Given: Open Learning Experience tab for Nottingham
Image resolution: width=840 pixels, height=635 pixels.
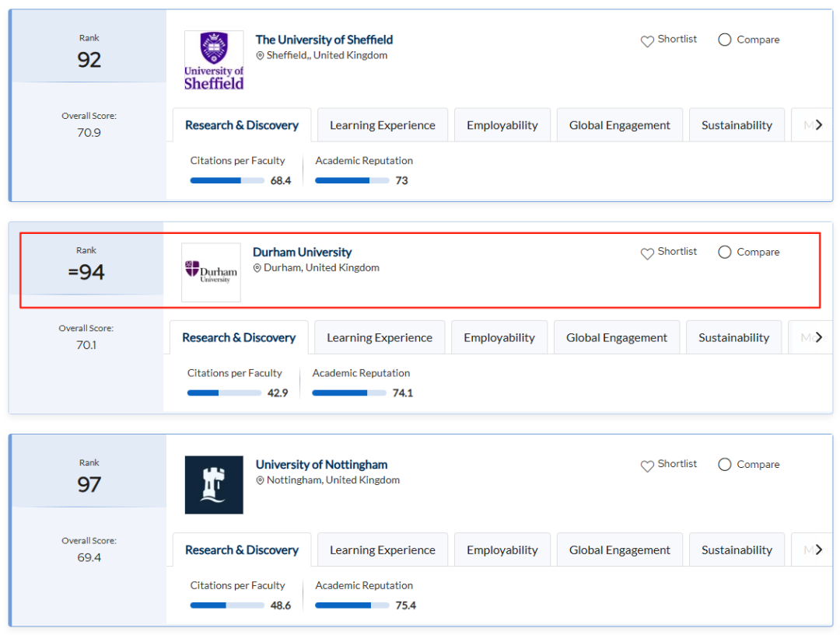Looking at the screenshot, I should point(383,550).
